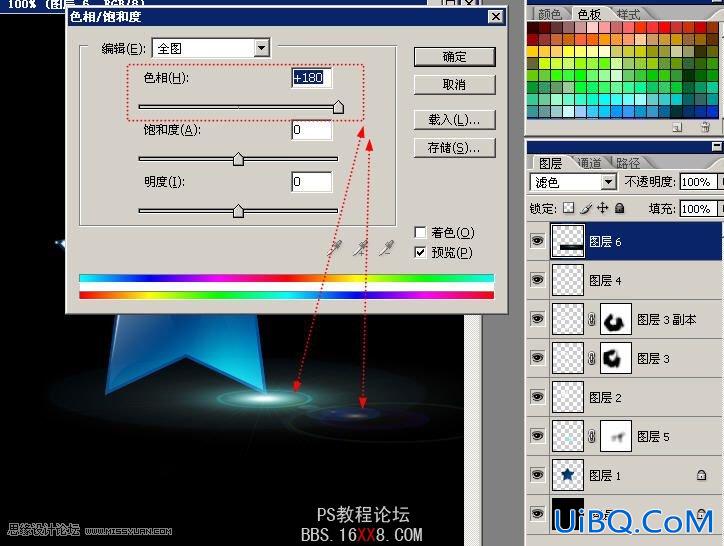Switch to the 图层 tab

coord(550,163)
